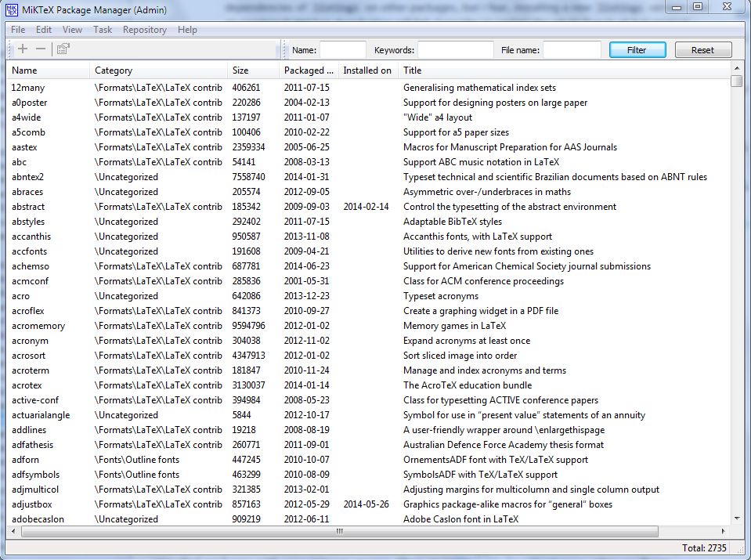
Task: Sort by the Title column header
Action: [x=564, y=70]
